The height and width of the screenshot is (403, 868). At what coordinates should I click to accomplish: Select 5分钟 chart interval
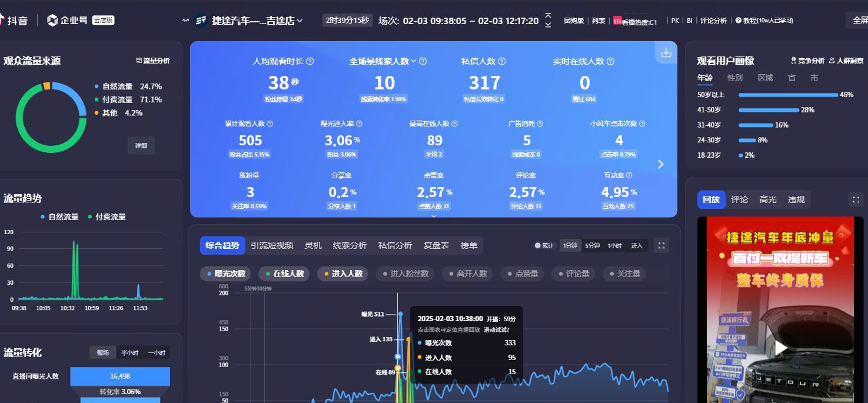593,245
